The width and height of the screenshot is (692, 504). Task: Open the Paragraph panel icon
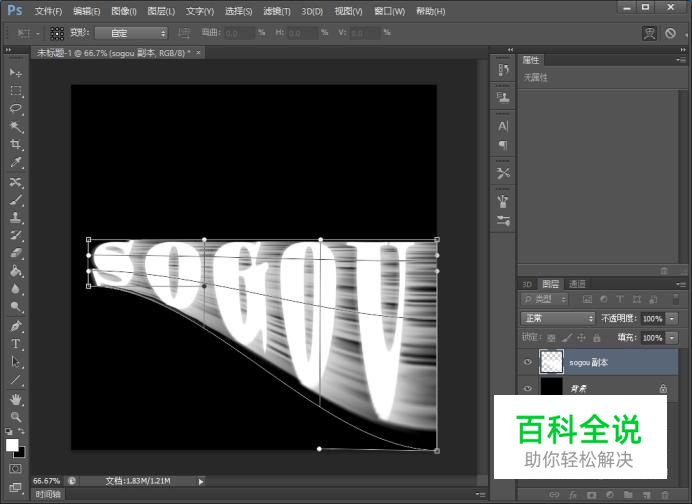tap(503, 145)
